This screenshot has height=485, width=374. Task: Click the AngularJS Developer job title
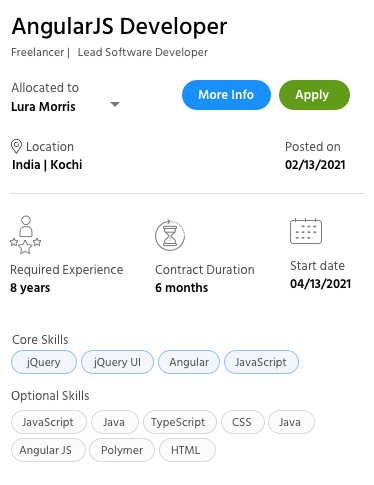[x=119, y=27]
